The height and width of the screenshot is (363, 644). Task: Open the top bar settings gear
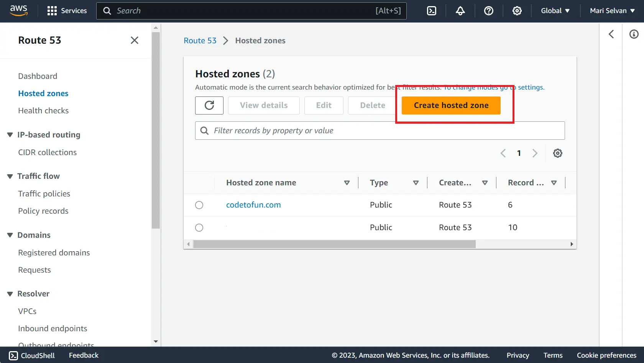(x=517, y=11)
